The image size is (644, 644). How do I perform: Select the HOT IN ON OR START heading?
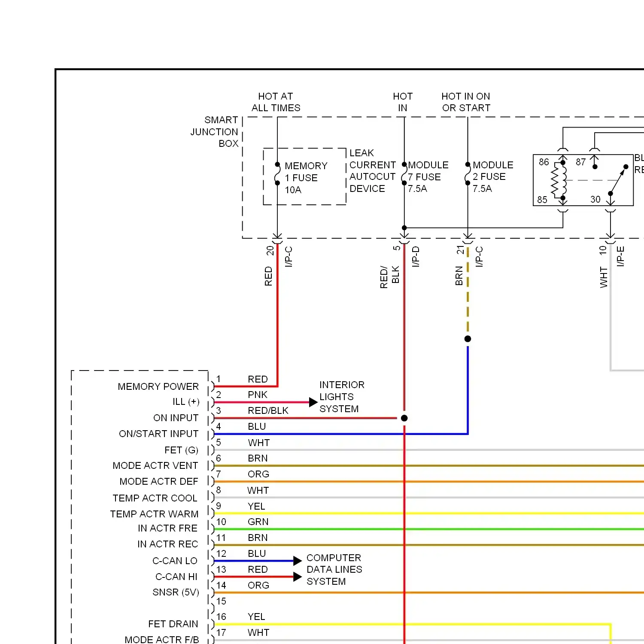466,102
